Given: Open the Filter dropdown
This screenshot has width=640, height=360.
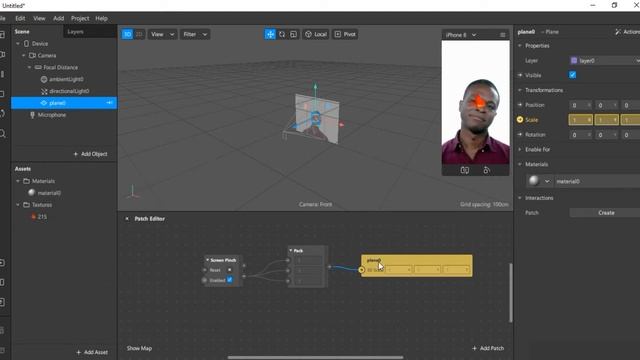Looking at the screenshot, I should pyautogui.click(x=195, y=34).
